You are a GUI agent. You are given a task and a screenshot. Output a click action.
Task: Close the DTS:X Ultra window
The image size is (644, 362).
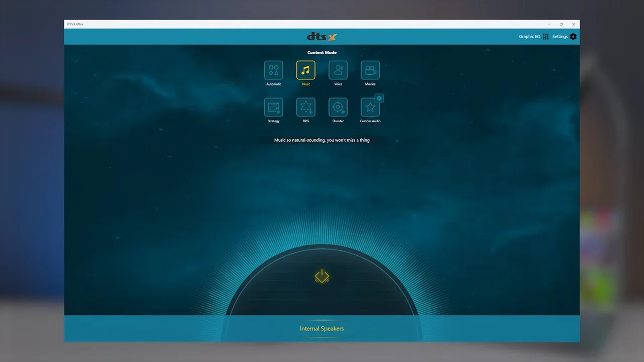(x=574, y=24)
